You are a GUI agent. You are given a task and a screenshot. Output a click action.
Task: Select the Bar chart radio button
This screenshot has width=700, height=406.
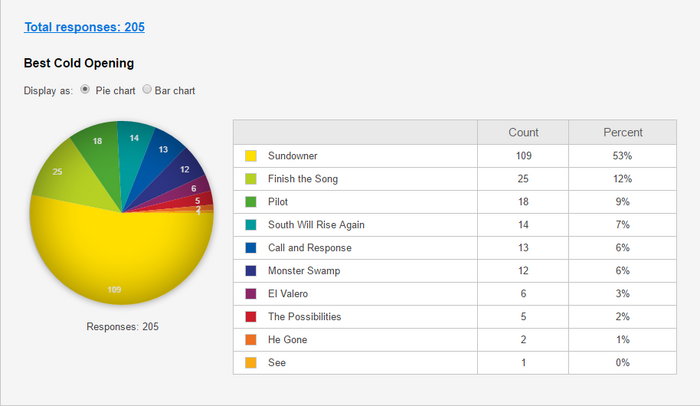pos(147,89)
